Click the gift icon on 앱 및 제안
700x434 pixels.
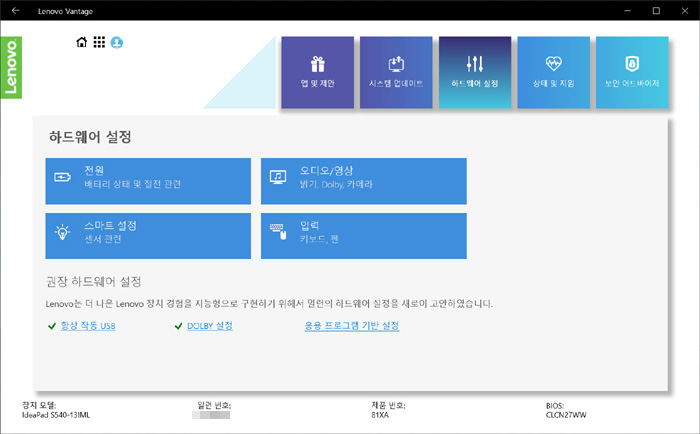[x=318, y=64]
